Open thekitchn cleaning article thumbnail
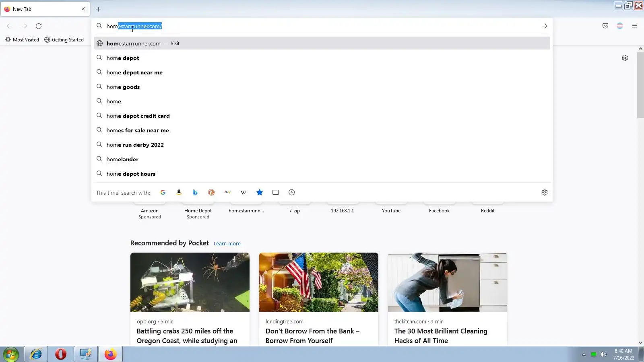The image size is (644, 362). click(448, 282)
